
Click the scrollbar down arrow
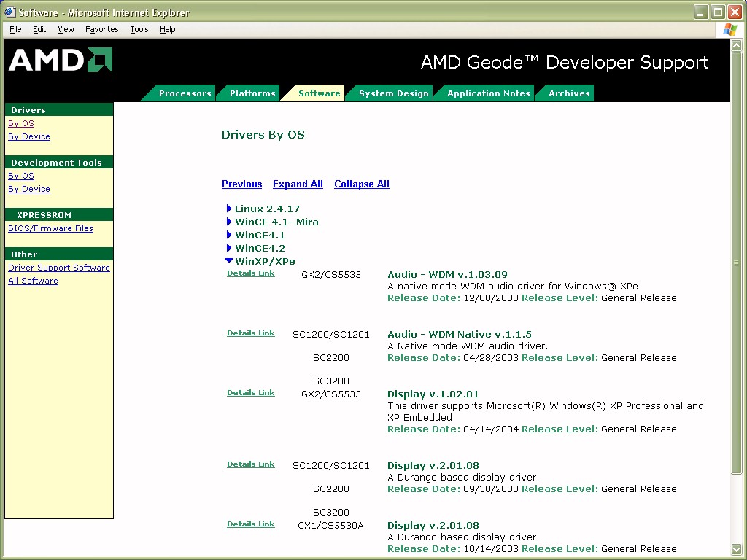(x=736, y=548)
